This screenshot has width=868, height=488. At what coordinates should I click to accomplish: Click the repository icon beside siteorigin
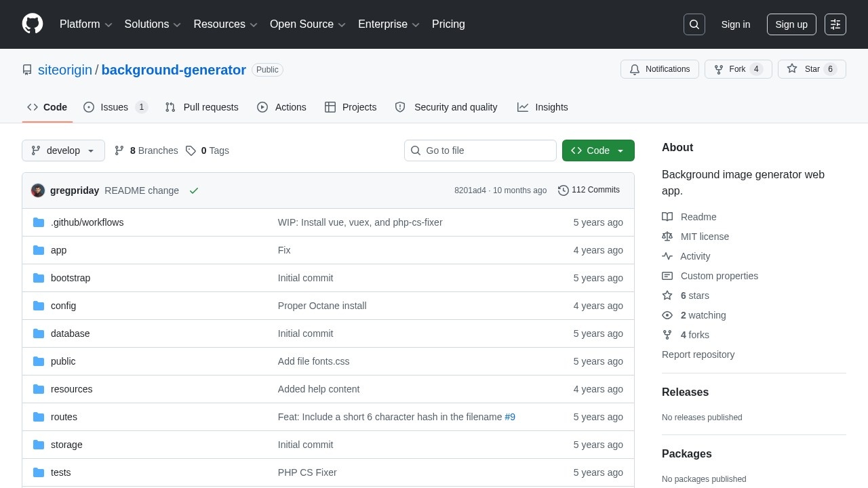tap(27, 70)
